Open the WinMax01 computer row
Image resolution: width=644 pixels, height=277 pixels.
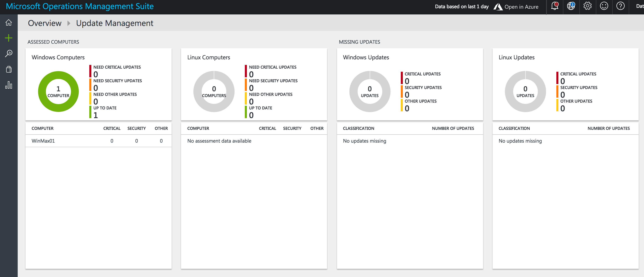(x=99, y=141)
